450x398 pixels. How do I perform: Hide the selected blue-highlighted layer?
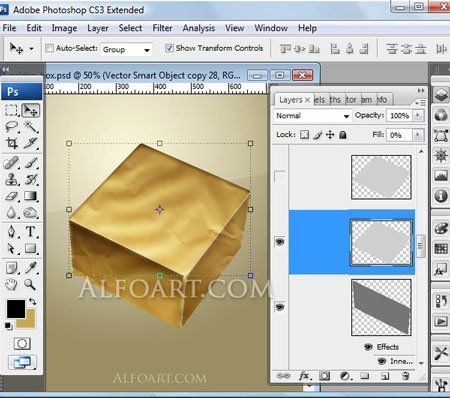coord(280,241)
